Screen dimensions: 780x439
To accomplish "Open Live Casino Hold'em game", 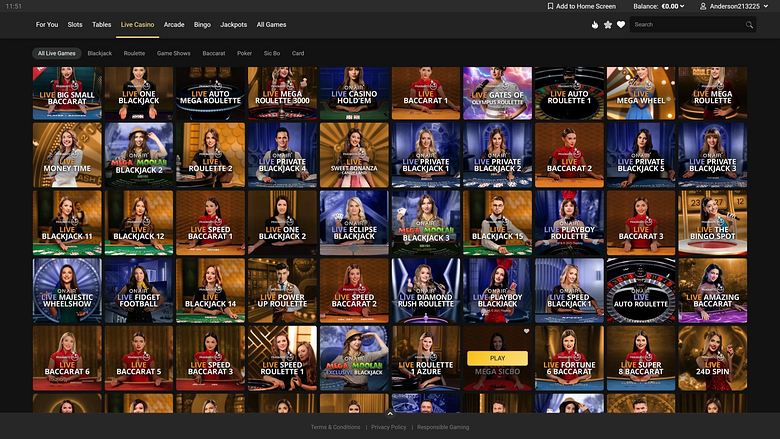I will [x=354, y=93].
